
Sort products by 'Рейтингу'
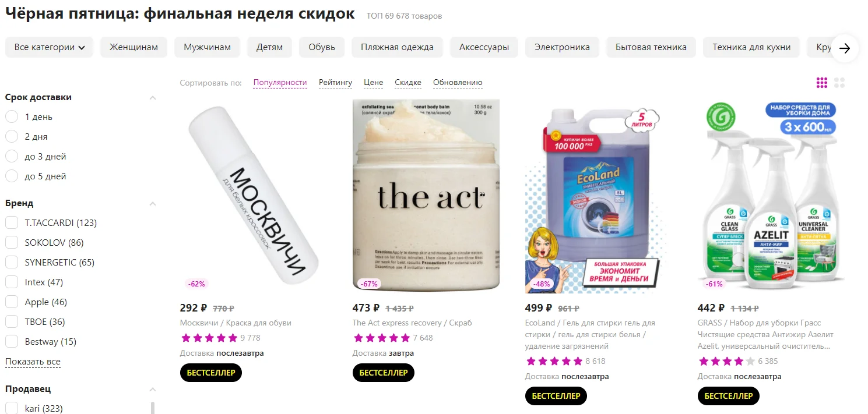pyautogui.click(x=336, y=83)
